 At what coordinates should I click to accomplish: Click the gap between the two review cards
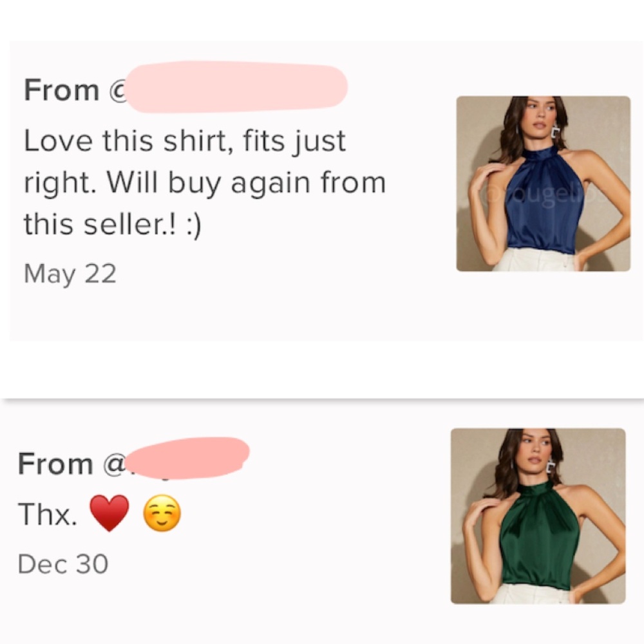pyautogui.click(x=322, y=370)
